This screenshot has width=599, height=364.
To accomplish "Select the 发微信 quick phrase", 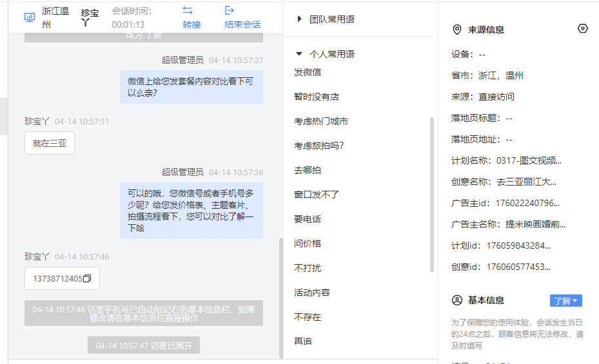I will [x=308, y=72].
